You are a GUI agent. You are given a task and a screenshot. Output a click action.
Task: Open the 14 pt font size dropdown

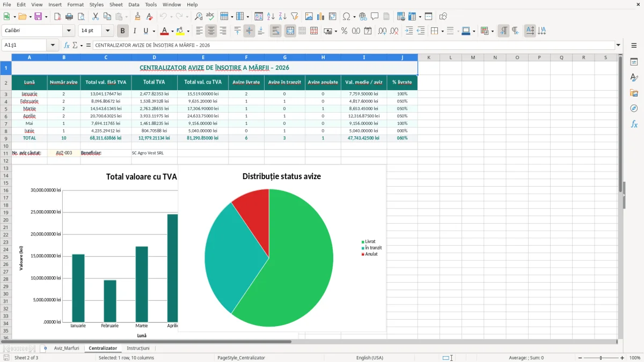[x=108, y=31]
